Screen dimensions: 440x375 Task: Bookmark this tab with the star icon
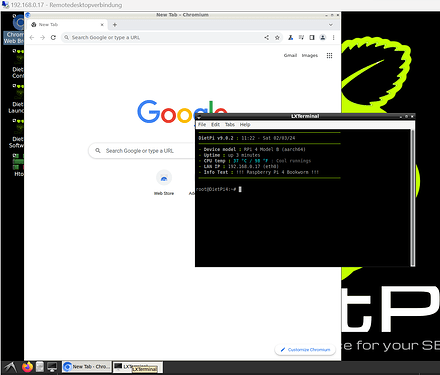click(277, 38)
